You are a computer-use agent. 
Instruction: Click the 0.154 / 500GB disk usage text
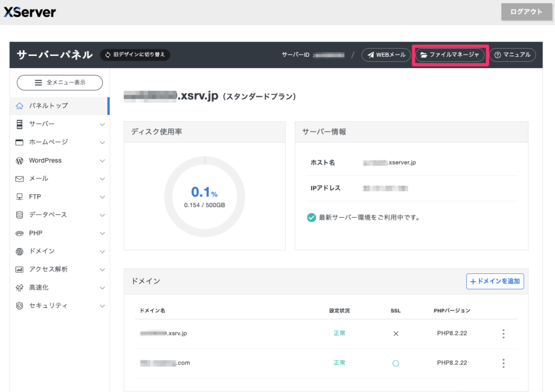tap(204, 205)
